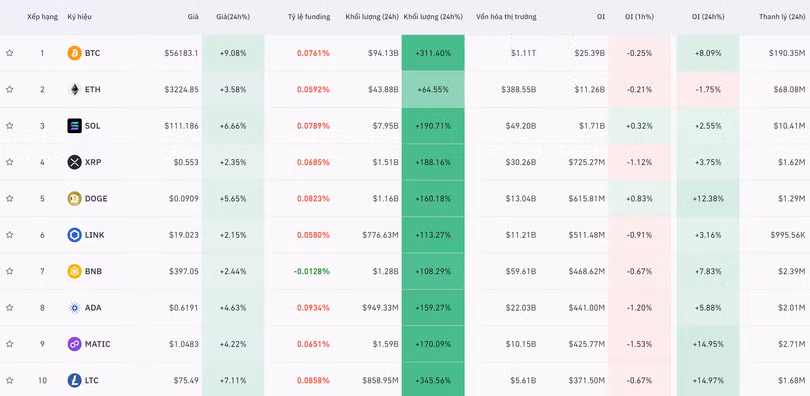Favorite SOL with its star
Screen dimensions: 810x396
[x=9, y=125]
